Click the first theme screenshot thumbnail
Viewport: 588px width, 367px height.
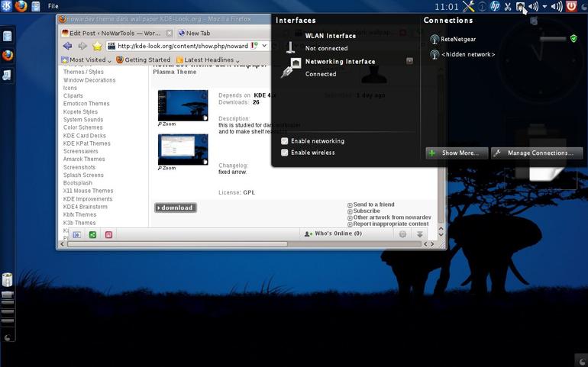tap(183, 105)
